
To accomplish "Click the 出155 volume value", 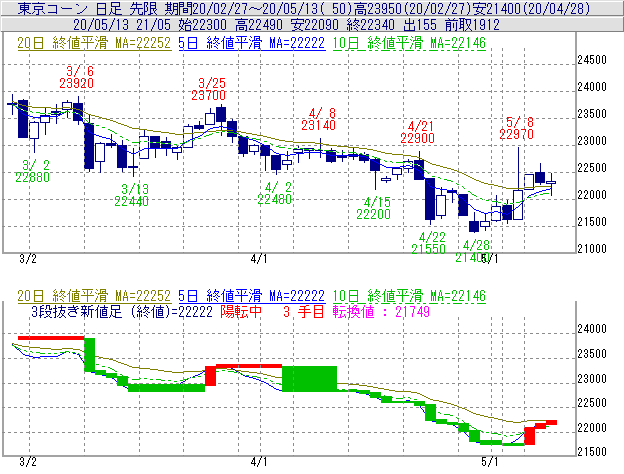I will pyautogui.click(x=420, y=25).
